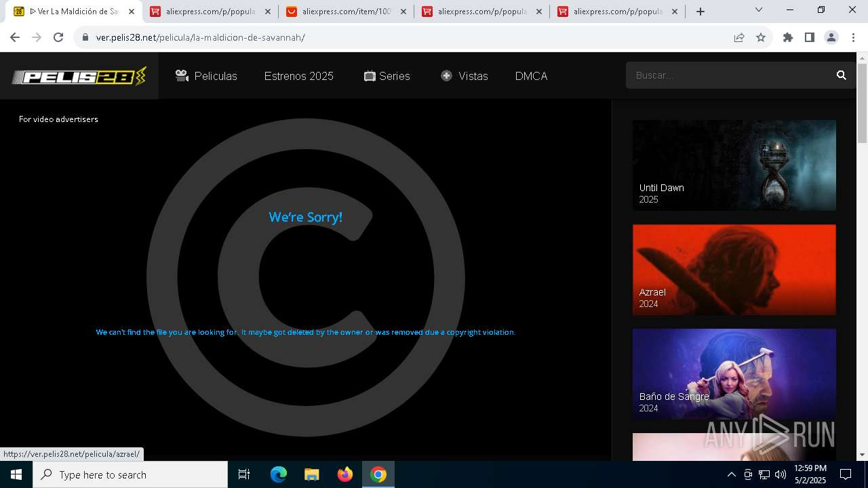Image resolution: width=868 pixels, height=488 pixels.
Task: Open the Chrome profile avatar
Action: (x=831, y=37)
